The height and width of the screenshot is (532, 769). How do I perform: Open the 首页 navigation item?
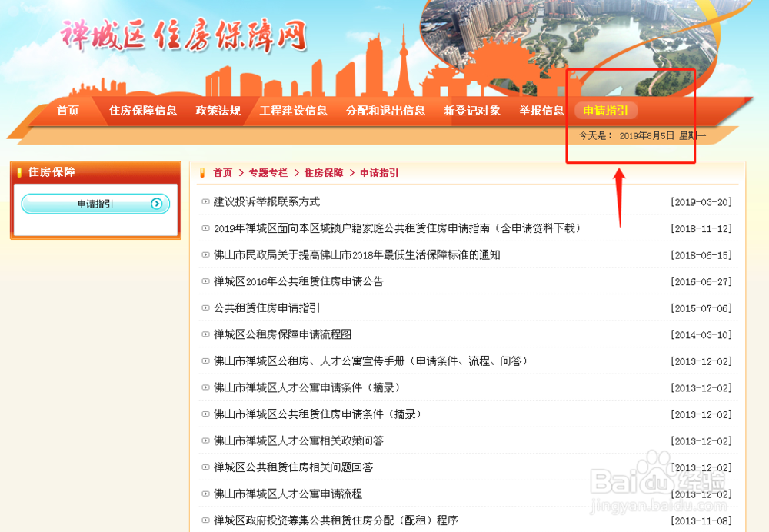pos(68,110)
